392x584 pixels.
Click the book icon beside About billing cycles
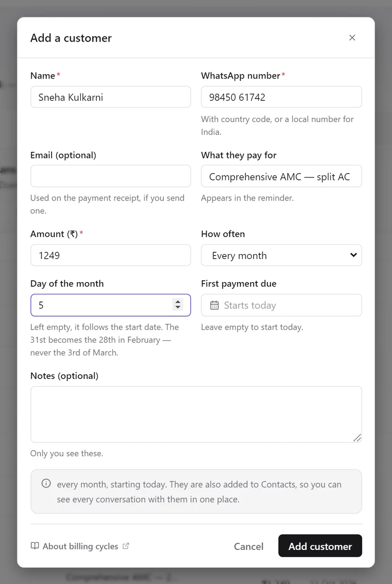35,546
